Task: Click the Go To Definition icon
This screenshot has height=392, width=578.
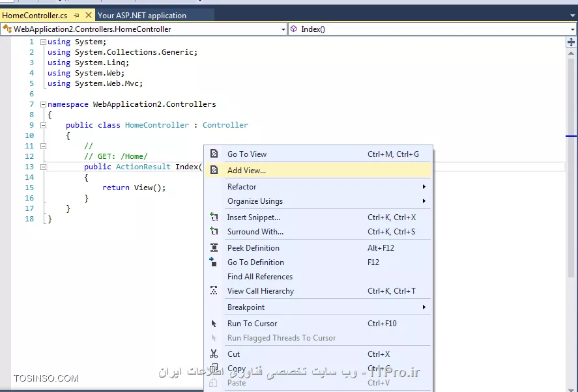Action: click(213, 262)
